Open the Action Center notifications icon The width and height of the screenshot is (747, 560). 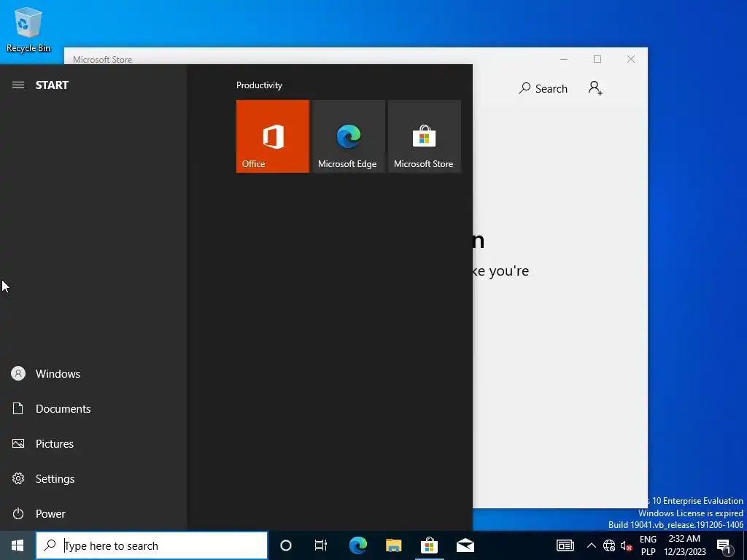click(724, 545)
